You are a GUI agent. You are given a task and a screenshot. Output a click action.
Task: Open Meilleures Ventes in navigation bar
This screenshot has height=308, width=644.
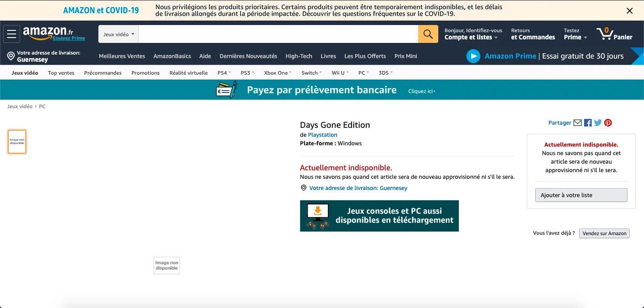[x=122, y=56]
